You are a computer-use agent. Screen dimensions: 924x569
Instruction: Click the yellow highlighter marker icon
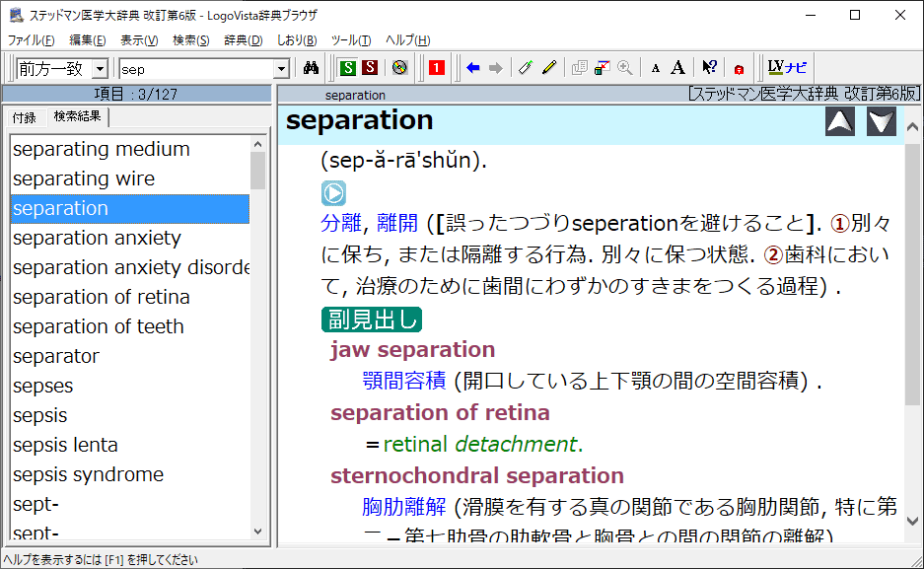coord(549,68)
